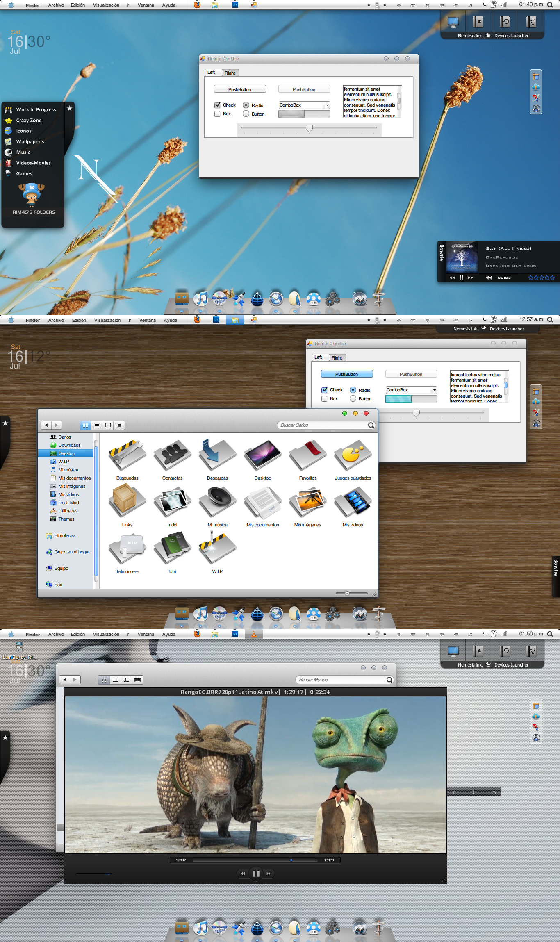Select Downloads in the Carlos window sidebar
The width and height of the screenshot is (560, 942).
66,445
